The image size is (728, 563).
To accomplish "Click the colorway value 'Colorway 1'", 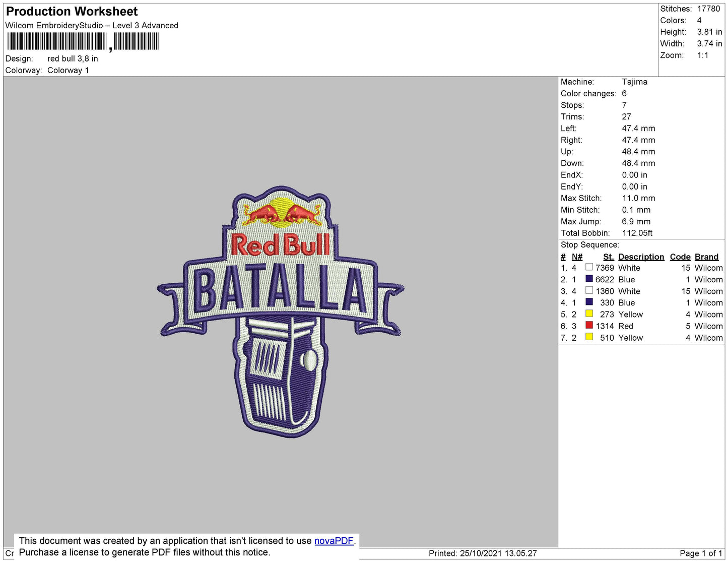I will pos(68,70).
